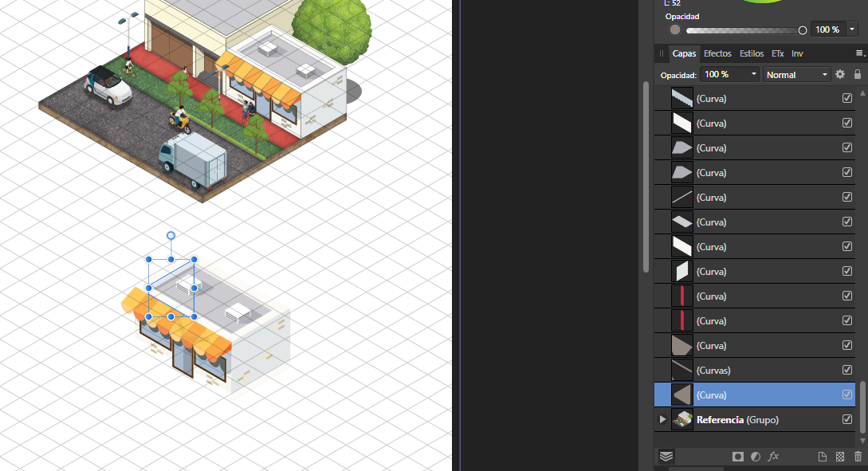Click the canvas vertical scrollbar thumb
Image resolution: width=868 pixels, height=471 pixels.
coord(646,177)
